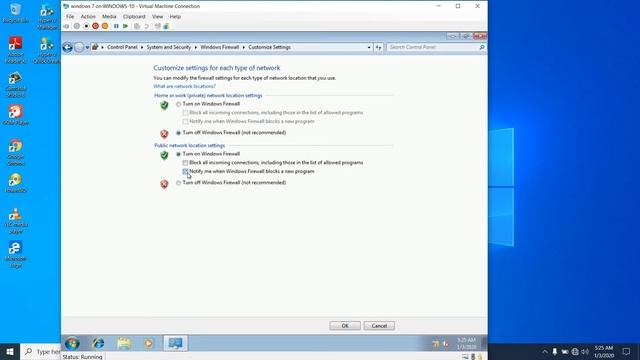Click the Revert arrow toolbar icon
This screenshot has height=360, width=640.
coord(146,26)
